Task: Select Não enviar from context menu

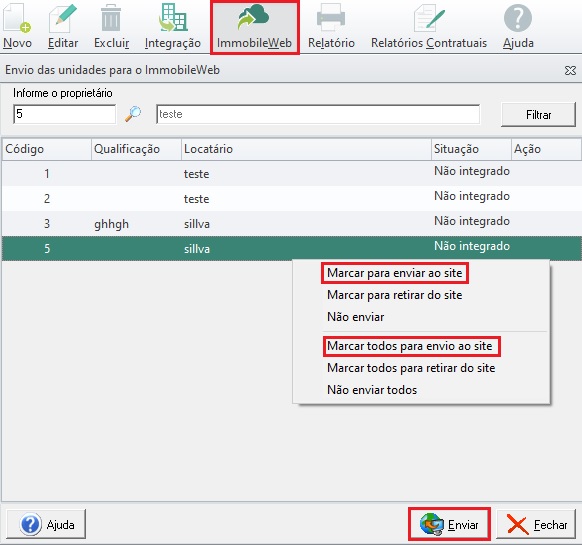Action: 355,317
